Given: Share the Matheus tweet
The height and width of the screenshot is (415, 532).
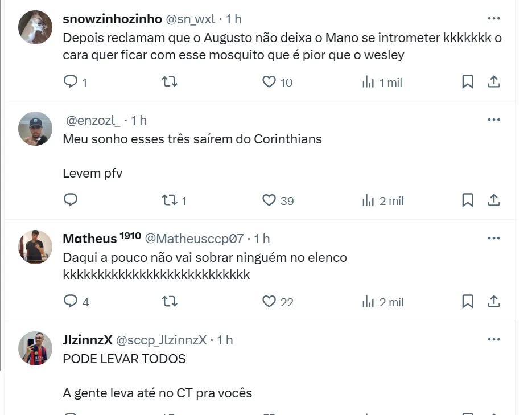Looking at the screenshot, I should (494, 301).
